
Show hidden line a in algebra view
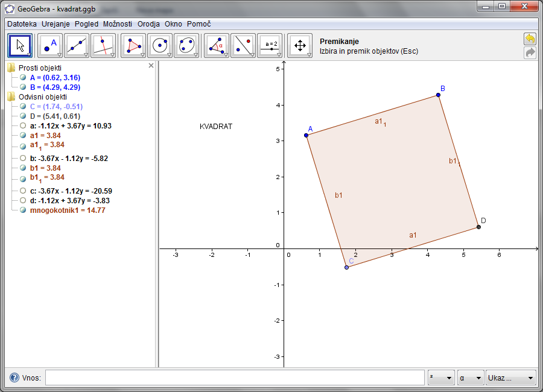click(23, 126)
